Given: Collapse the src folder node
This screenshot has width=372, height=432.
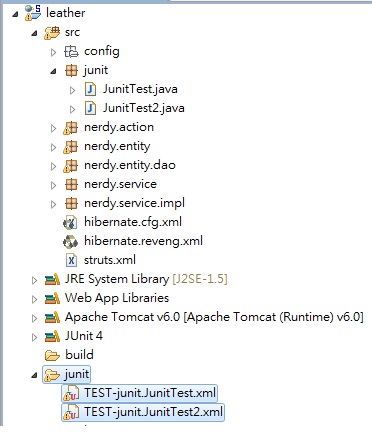Looking at the screenshot, I should point(34,33).
